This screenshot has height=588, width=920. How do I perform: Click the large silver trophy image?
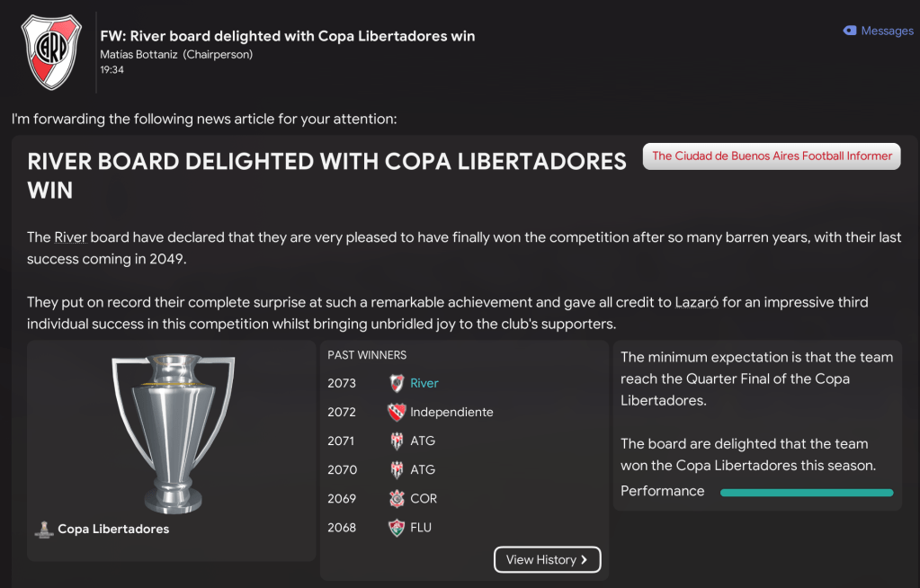click(172, 432)
